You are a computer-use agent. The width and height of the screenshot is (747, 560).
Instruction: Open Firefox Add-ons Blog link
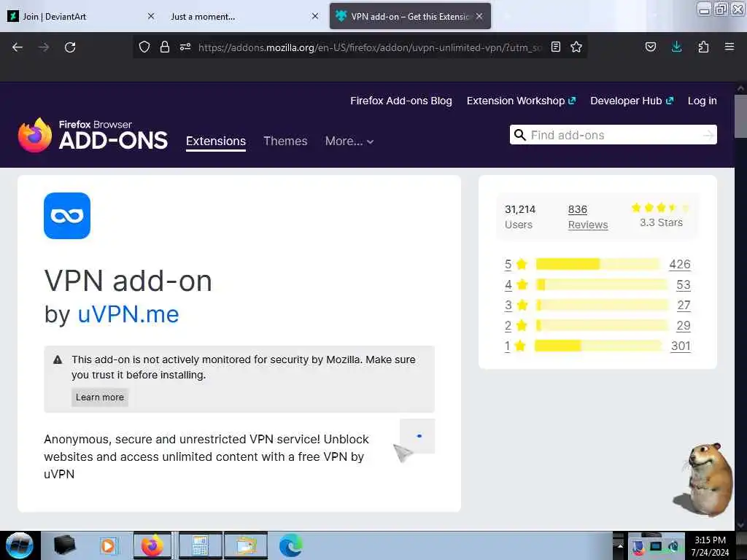(401, 101)
